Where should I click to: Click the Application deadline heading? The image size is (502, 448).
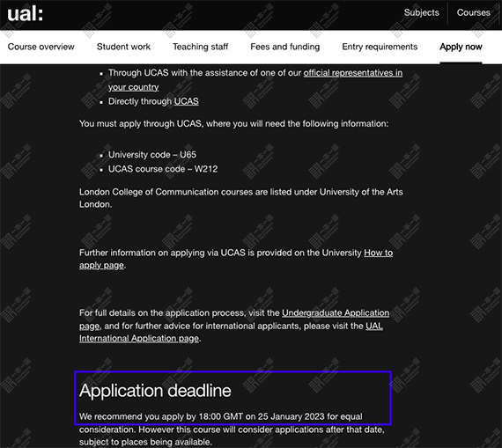(x=155, y=391)
